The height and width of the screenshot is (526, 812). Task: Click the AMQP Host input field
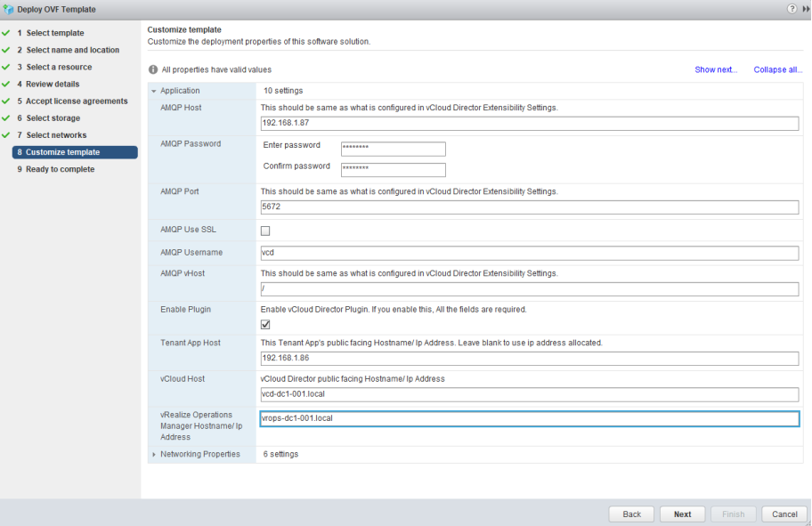[529, 124]
